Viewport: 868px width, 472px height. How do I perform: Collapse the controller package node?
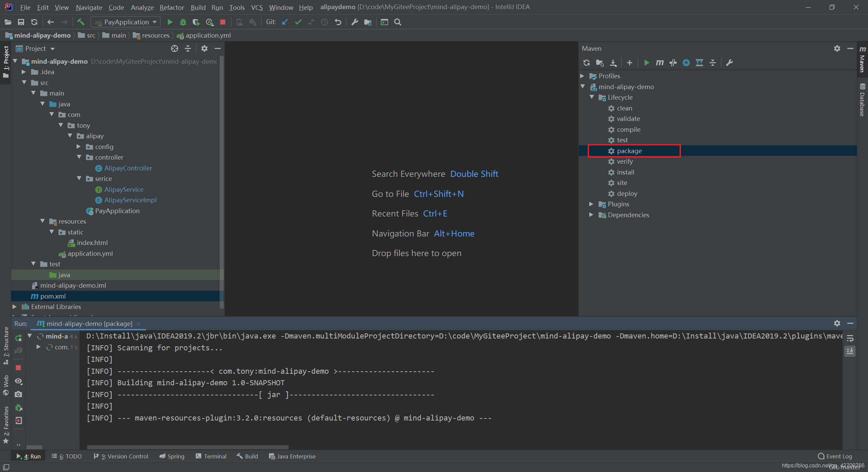[79, 157]
